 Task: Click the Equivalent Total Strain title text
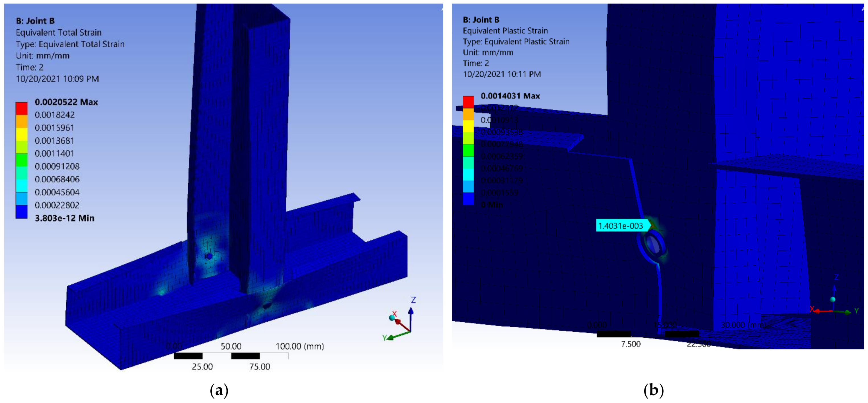[x=58, y=32]
